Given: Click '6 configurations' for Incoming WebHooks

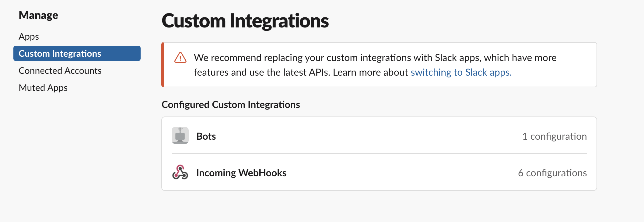Looking at the screenshot, I should 552,173.
